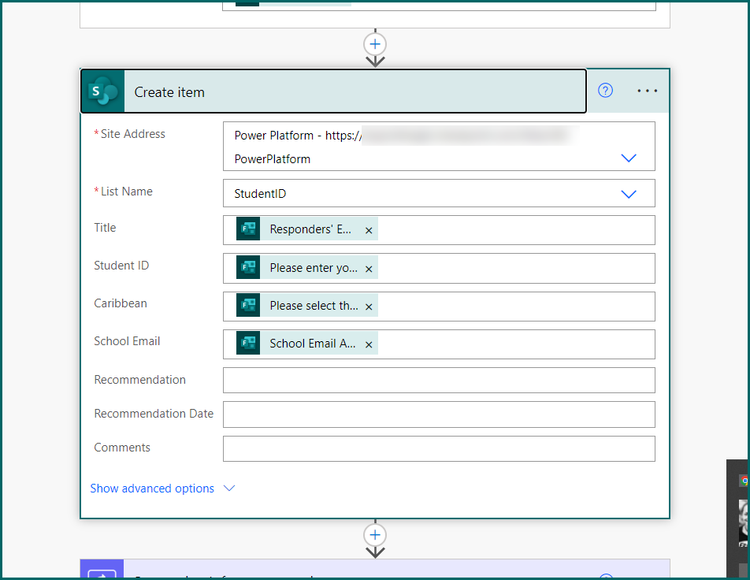Remove the Responders' Email token from Title

(369, 230)
